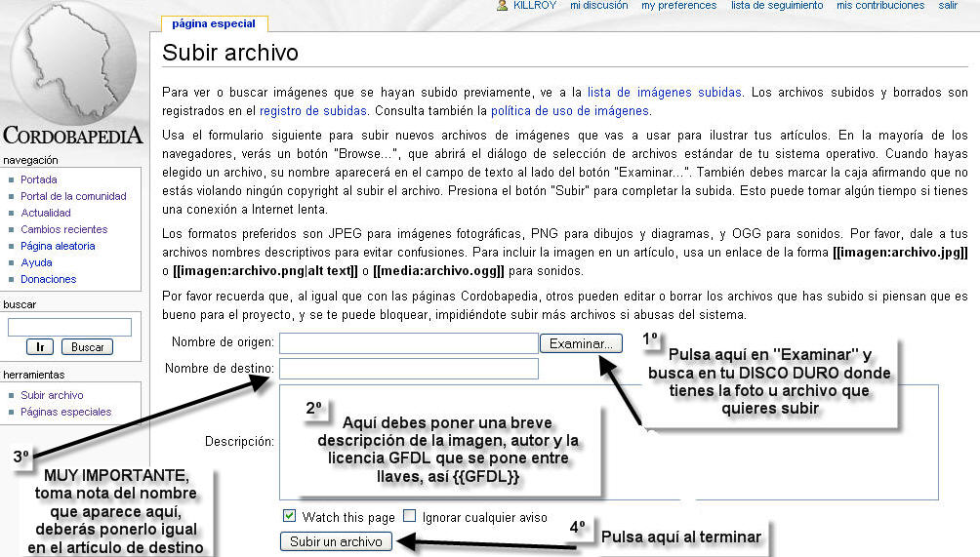This screenshot has width=980, height=557.
Task: Open Actualidad in the sidebar
Action: 46,213
